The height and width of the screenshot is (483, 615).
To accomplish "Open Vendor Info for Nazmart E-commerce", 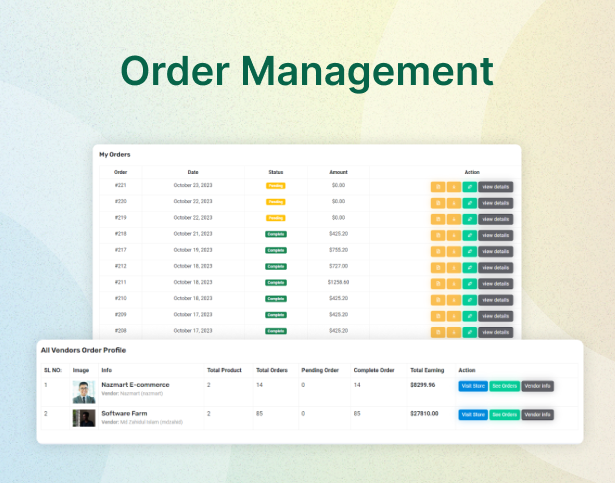I will coord(538,386).
